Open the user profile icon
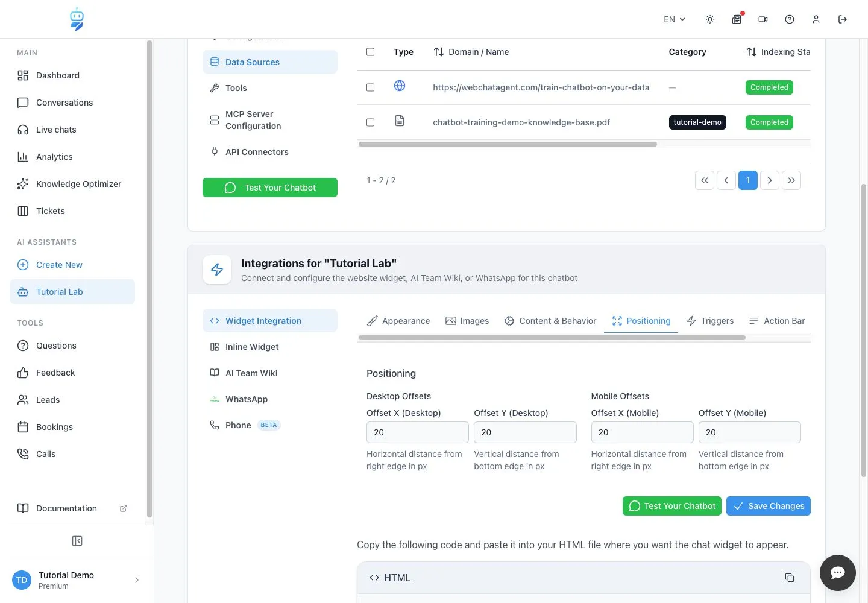The image size is (868, 603). [x=816, y=19]
